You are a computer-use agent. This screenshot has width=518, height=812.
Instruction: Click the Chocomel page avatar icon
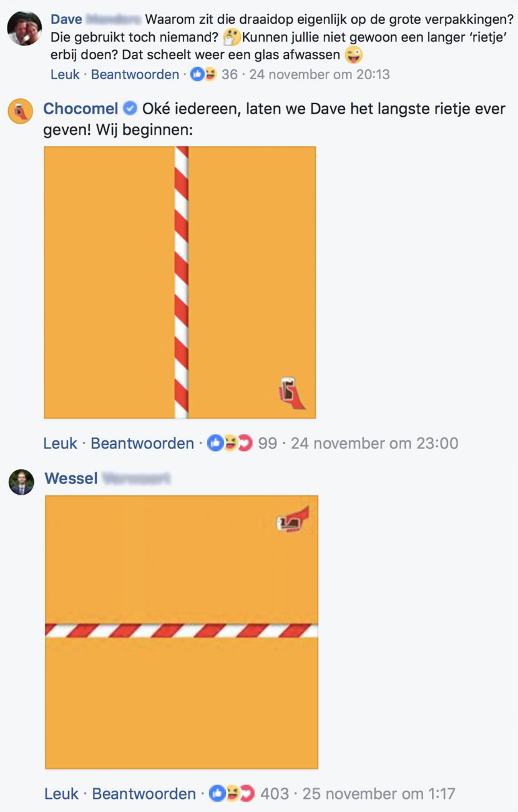[21, 111]
